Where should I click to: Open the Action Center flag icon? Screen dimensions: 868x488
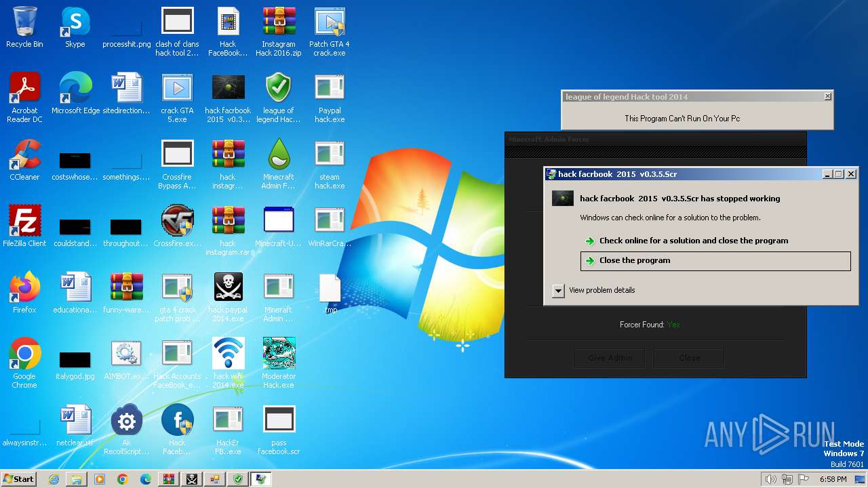pyautogui.click(x=804, y=479)
